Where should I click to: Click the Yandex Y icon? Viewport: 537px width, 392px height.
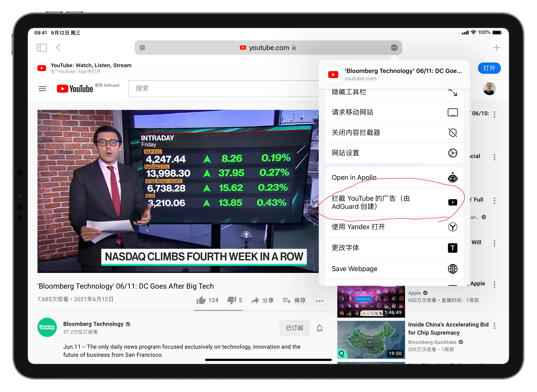point(453,227)
